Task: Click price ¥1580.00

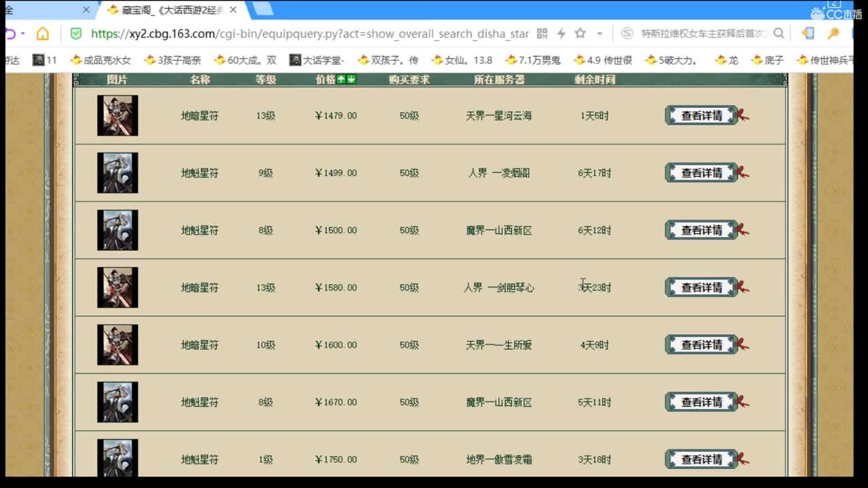Action: coord(336,287)
